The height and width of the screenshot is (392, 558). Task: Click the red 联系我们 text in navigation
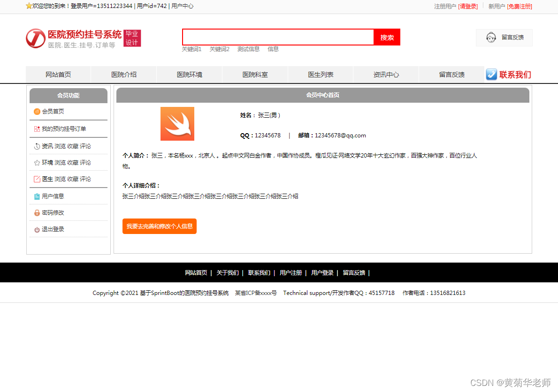(515, 75)
